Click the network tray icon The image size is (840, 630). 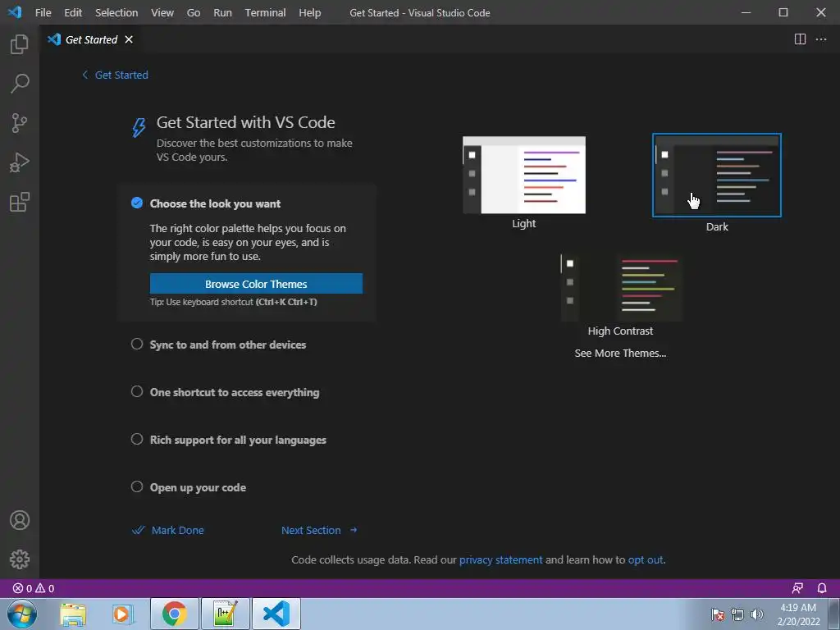737,614
